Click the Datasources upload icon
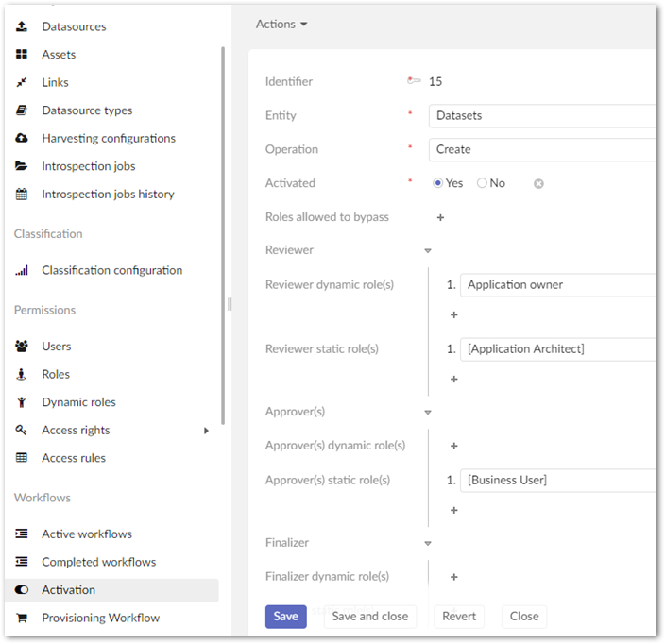 point(22,26)
